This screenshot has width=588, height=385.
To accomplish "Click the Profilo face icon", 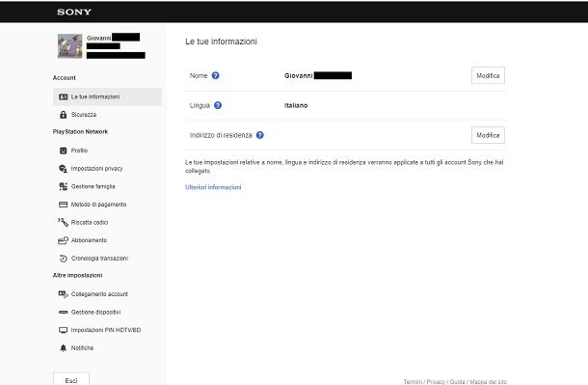I will [x=64, y=151].
